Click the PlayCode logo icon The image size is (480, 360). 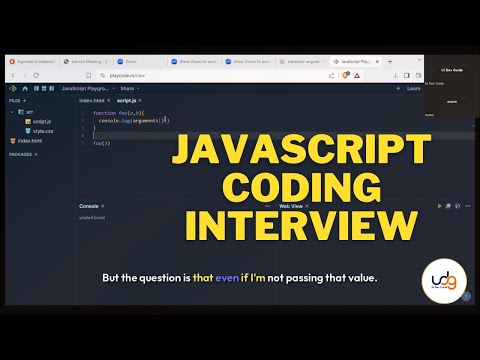13,88
